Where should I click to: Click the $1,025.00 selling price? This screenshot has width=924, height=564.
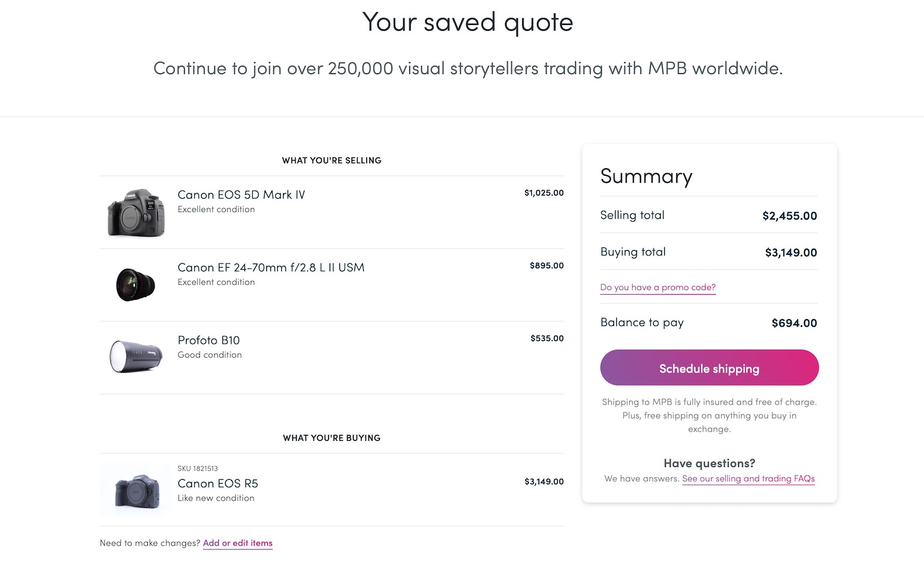pos(544,193)
